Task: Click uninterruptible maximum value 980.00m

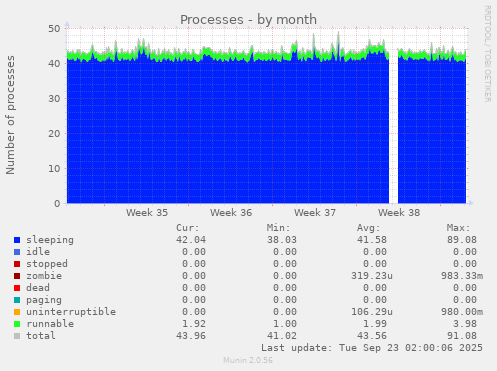Action: click(462, 312)
